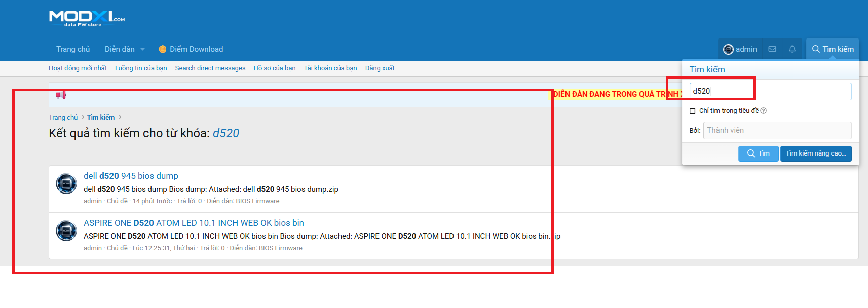Click the megaphone notice icon
868x308 pixels.
click(x=61, y=95)
